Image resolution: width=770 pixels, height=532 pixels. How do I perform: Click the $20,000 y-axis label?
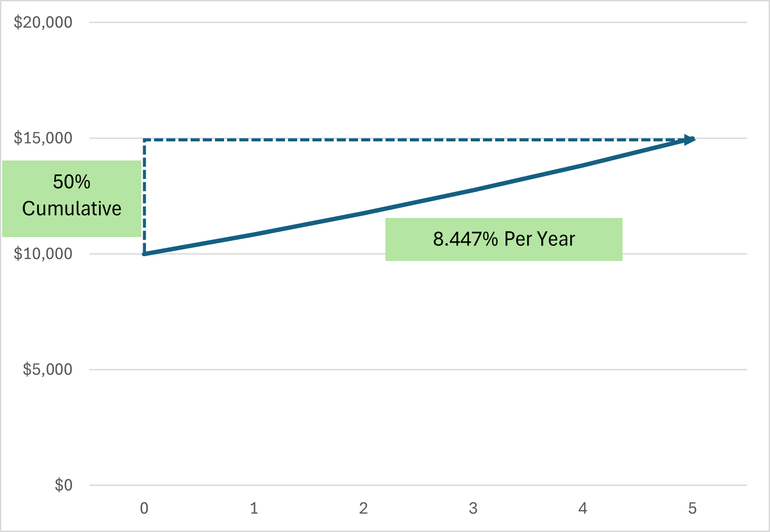pos(43,22)
